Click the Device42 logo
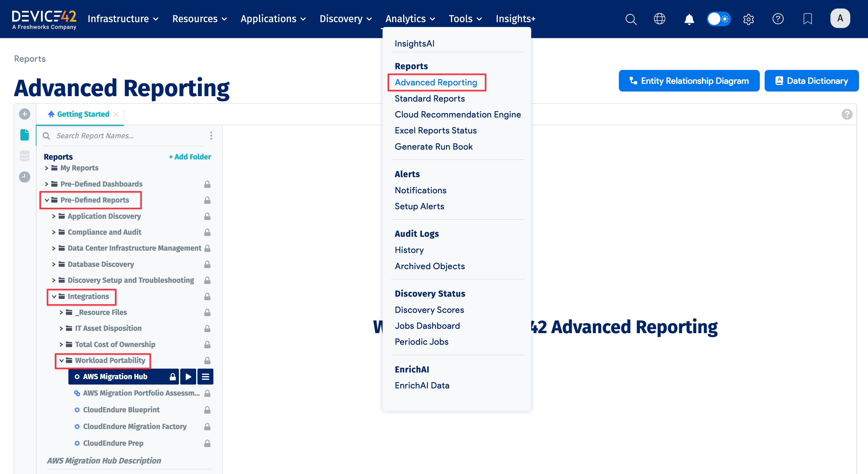Image resolution: width=868 pixels, height=474 pixels. point(44,20)
